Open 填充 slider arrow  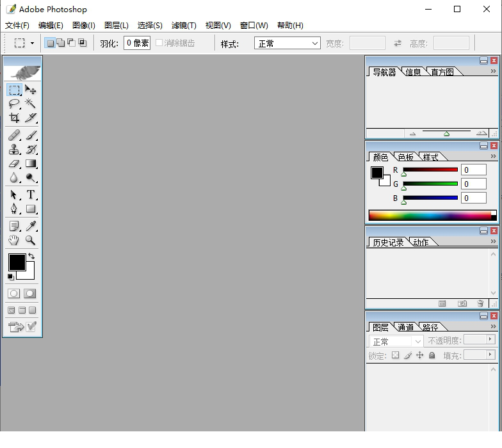pyautogui.click(x=490, y=355)
